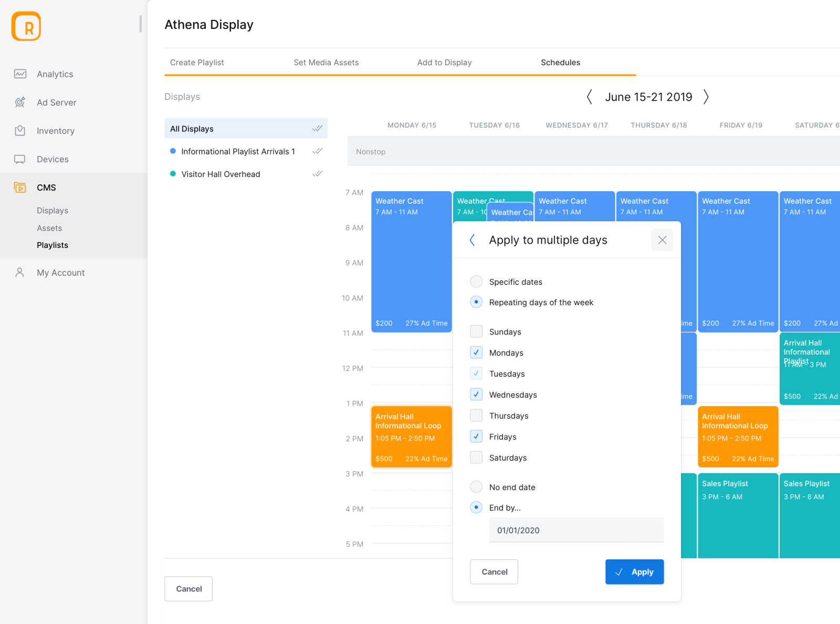Open the Create Playlist tab
This screenshot has width=840, height=624.
(x=197, y=63)
